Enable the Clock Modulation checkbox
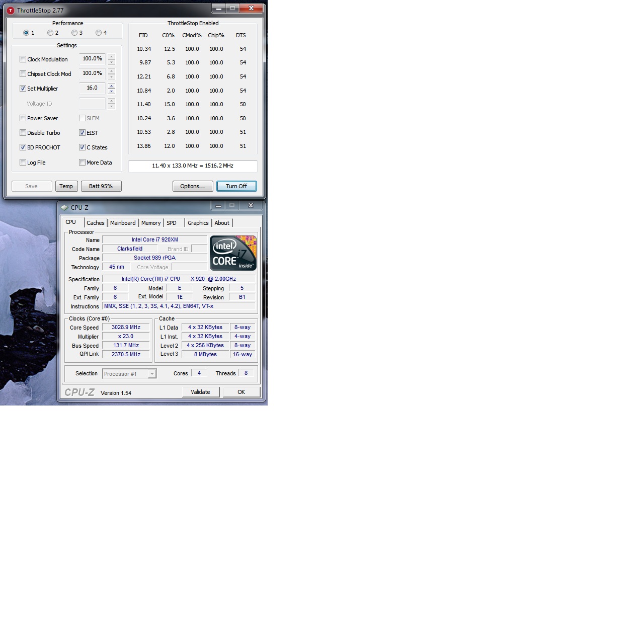 (x=23, y=59)
